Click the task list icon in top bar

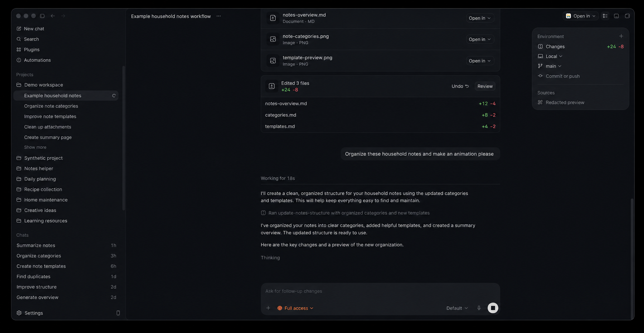605,16
